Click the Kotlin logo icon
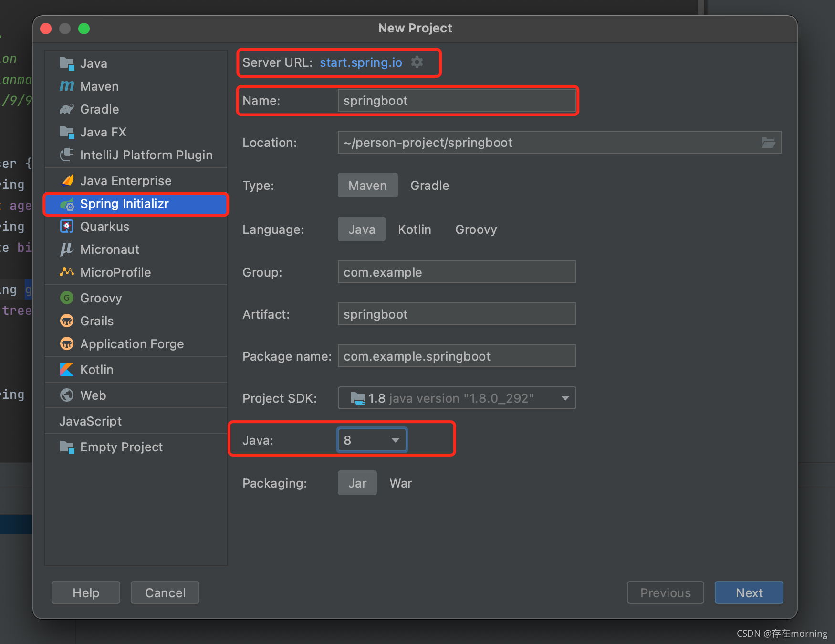This screenshot has width=835, height=644. pos(67,370)
